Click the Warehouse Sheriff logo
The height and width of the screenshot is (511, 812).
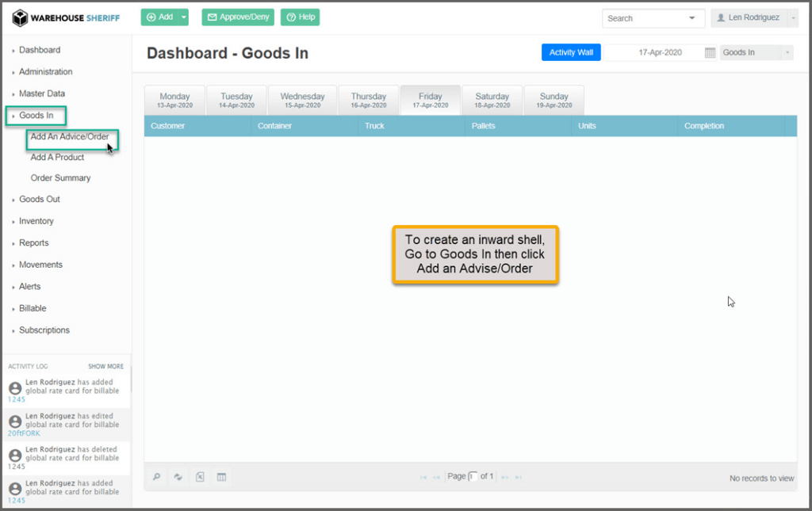pyautogui.click(x=66, y=17)
